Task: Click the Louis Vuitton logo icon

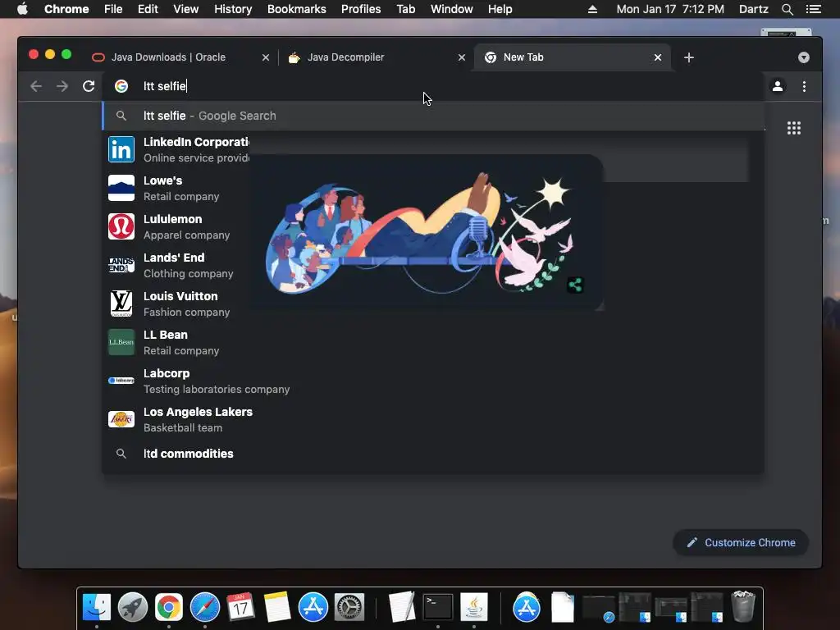Action: 121,304
